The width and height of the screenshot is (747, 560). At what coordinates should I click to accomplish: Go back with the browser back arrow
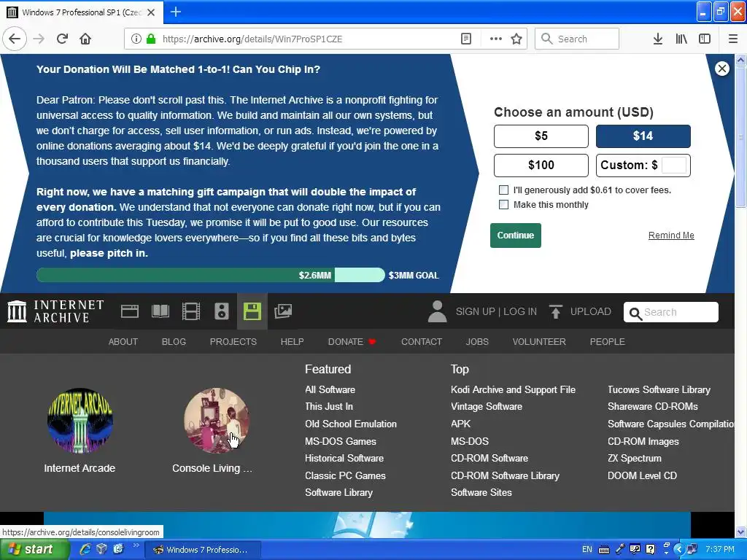[15, 39]
